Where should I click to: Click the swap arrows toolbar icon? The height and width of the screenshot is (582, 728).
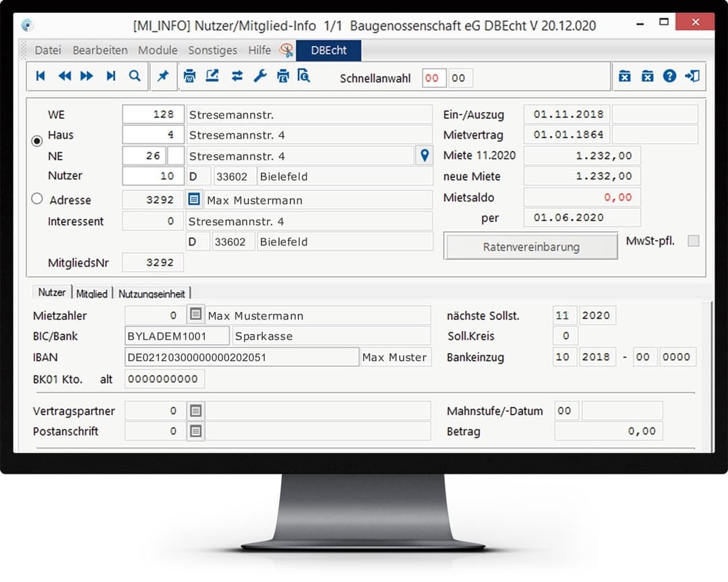pyautogui.click(x=237, y=75)
